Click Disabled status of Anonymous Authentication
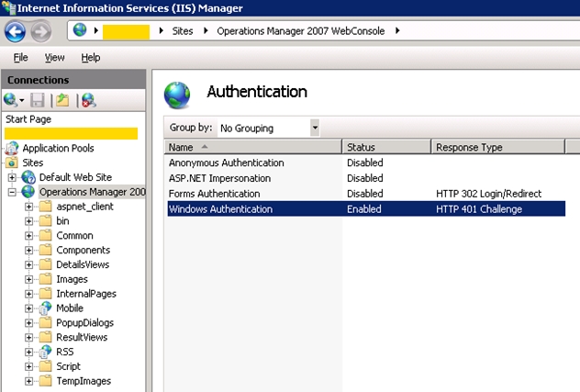The height and width of the screenshot is (392, 580). click(364, 162)
